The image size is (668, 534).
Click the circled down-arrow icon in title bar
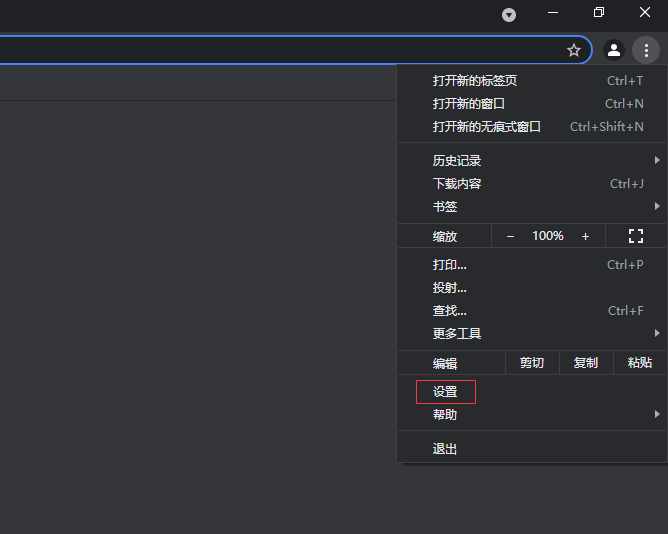(509, 15)
